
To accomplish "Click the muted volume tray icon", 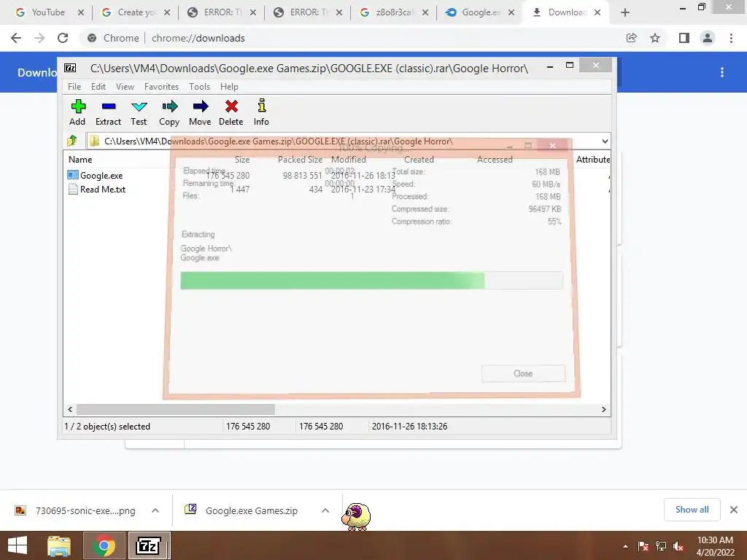I will (679, 546).
